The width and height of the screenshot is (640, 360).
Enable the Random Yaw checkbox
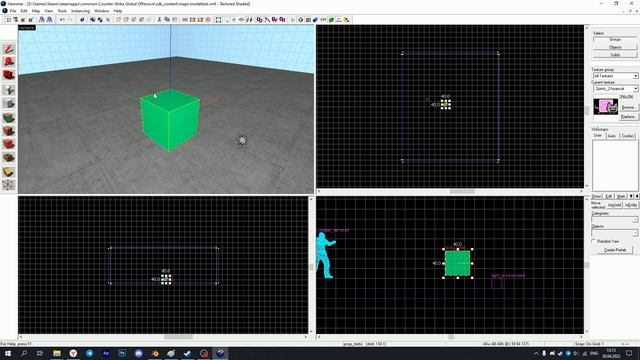(593, 241)
